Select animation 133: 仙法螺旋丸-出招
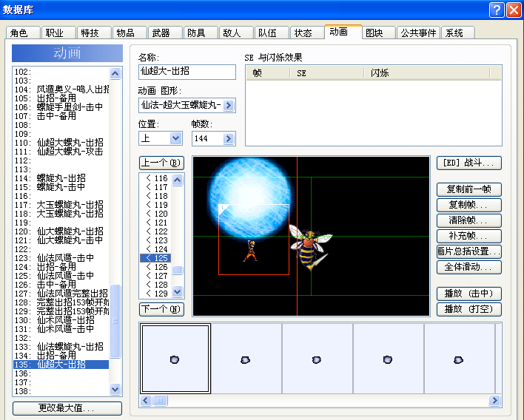The height and width of the screenshot is (420, 524). pos(61,347)
